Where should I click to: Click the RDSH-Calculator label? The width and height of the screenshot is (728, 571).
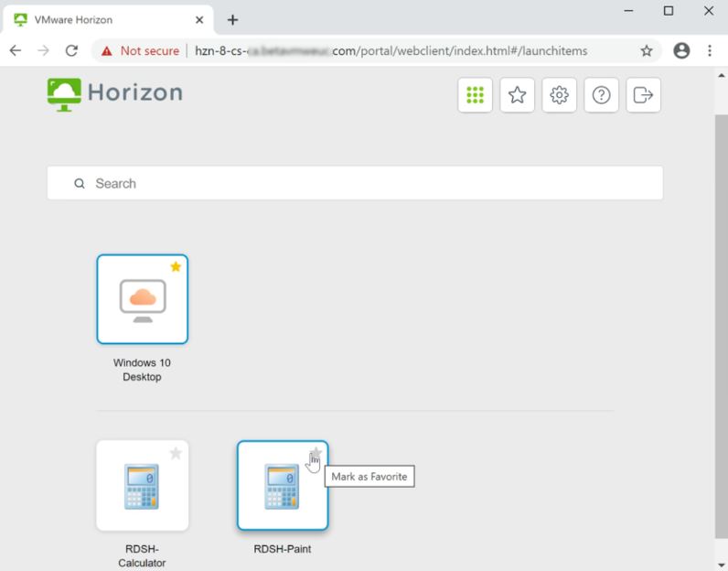[x=142, y=556]
